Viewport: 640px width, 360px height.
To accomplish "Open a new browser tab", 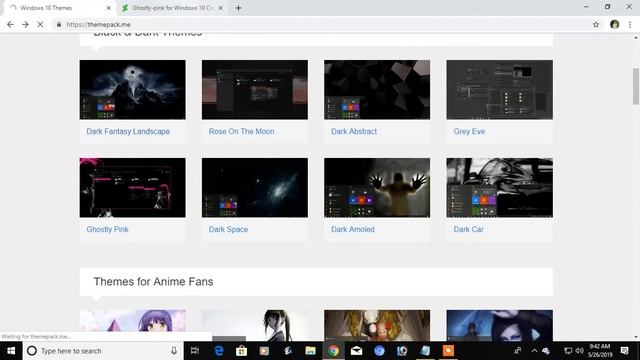I will (238, 8).
